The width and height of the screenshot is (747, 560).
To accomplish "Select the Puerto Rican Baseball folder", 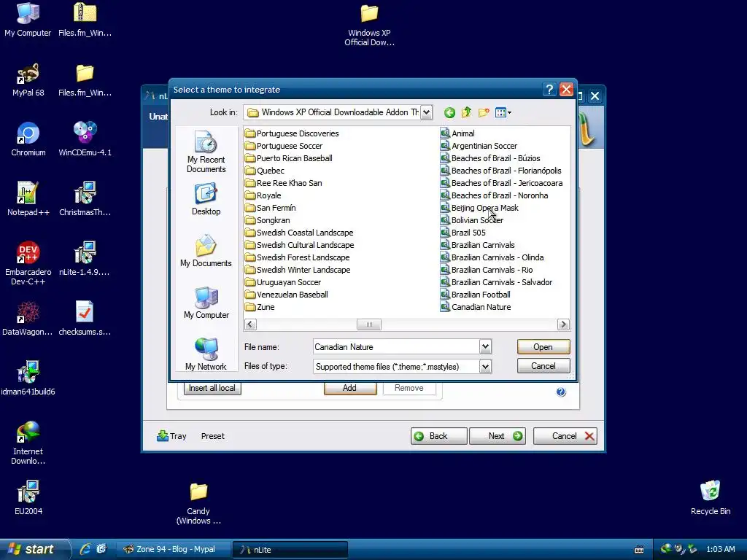I will click(288, 158).
